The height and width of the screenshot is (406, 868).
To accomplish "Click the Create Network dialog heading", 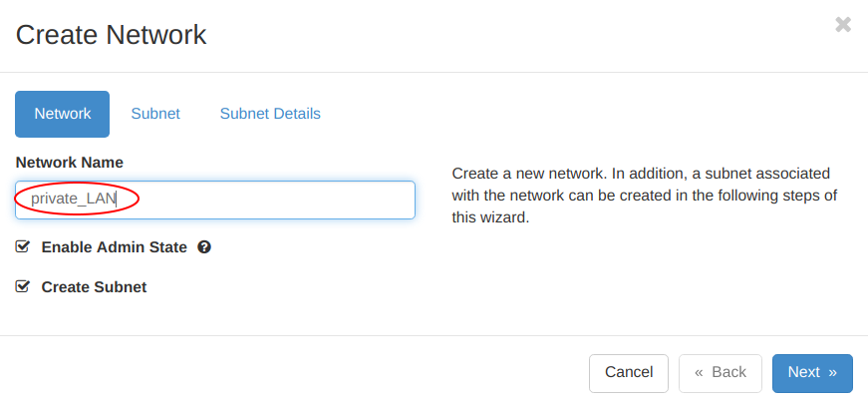I will 112,34.
